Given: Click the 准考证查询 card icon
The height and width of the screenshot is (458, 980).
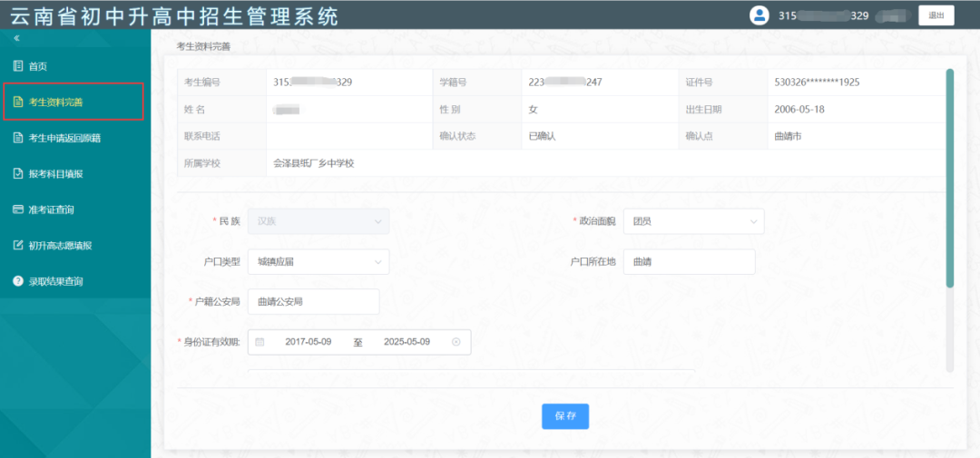Looking at the screenshot, I should (x=18, y=210).
